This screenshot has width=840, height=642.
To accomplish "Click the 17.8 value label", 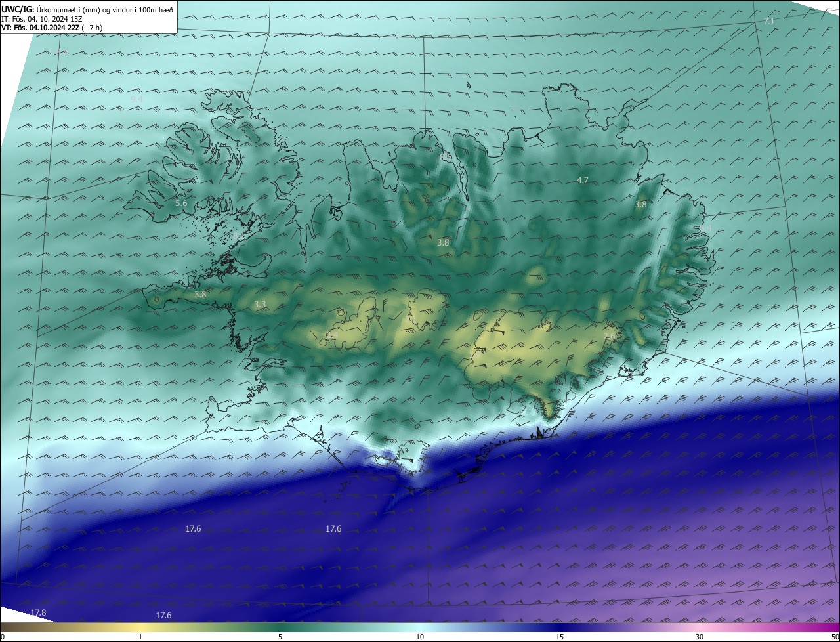I will [39, 612].
